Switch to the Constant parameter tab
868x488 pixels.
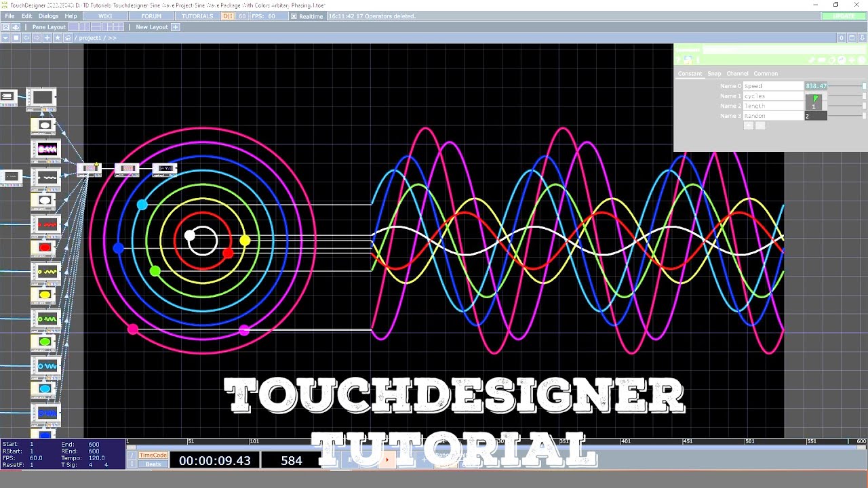[x=690, y=74]
